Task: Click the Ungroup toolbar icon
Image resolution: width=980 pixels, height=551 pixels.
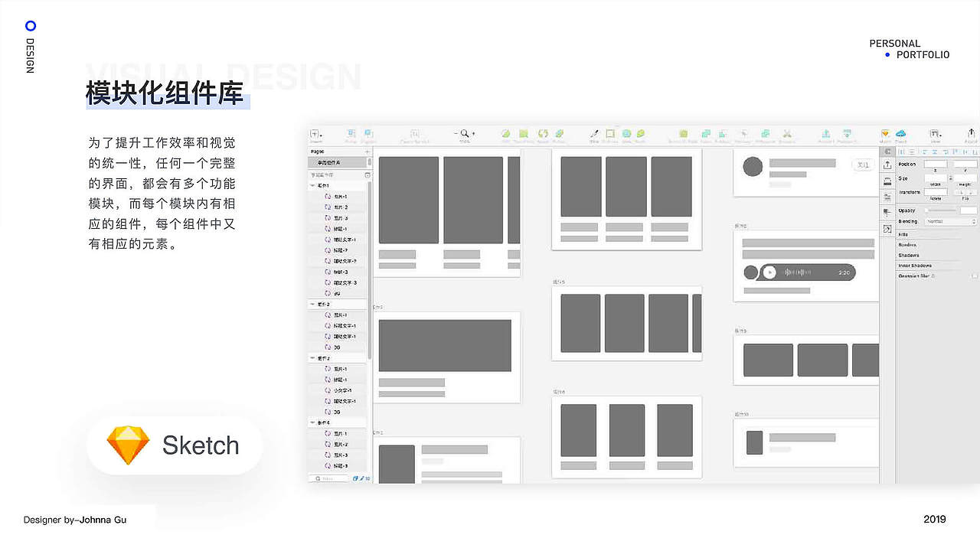Action: (368, 134)
